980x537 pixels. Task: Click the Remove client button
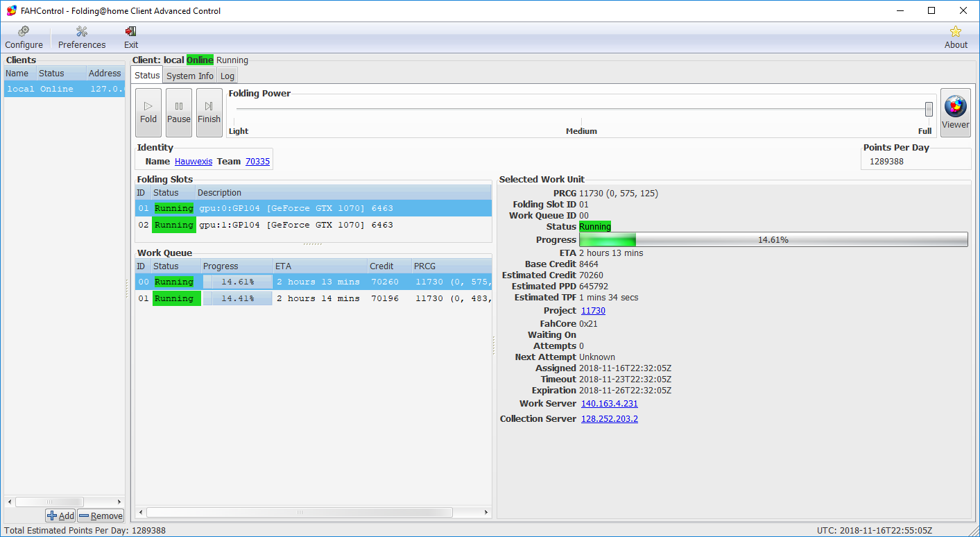click(x=101, y=515)
